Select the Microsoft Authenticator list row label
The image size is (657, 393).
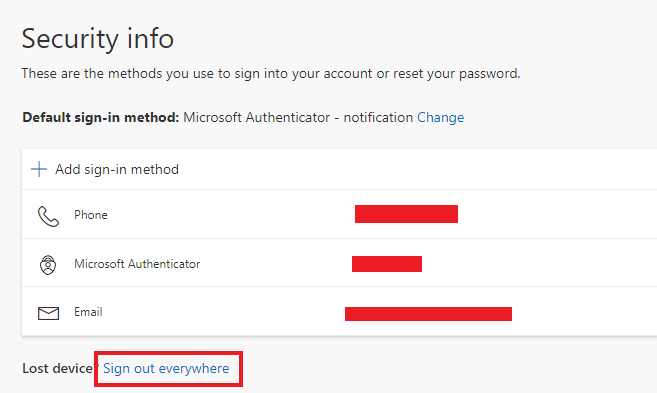[x=137, y=264]
